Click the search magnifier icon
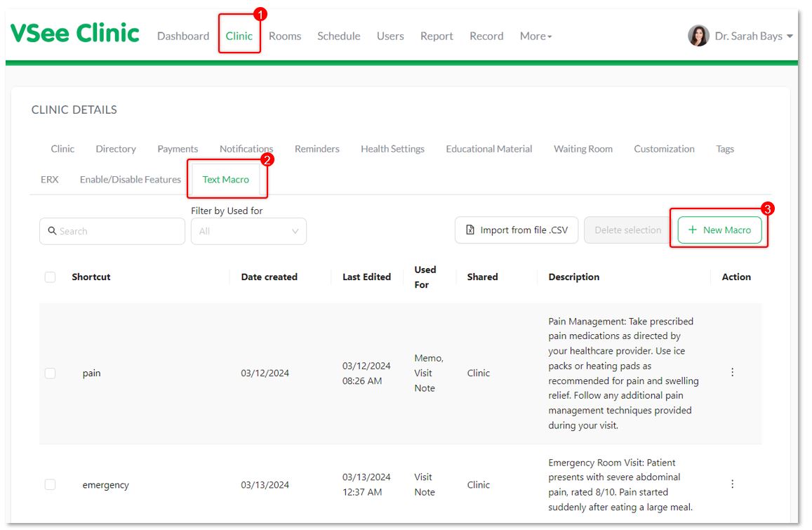Viewport: 812px width, 530px height. click(x=53, y=230)
